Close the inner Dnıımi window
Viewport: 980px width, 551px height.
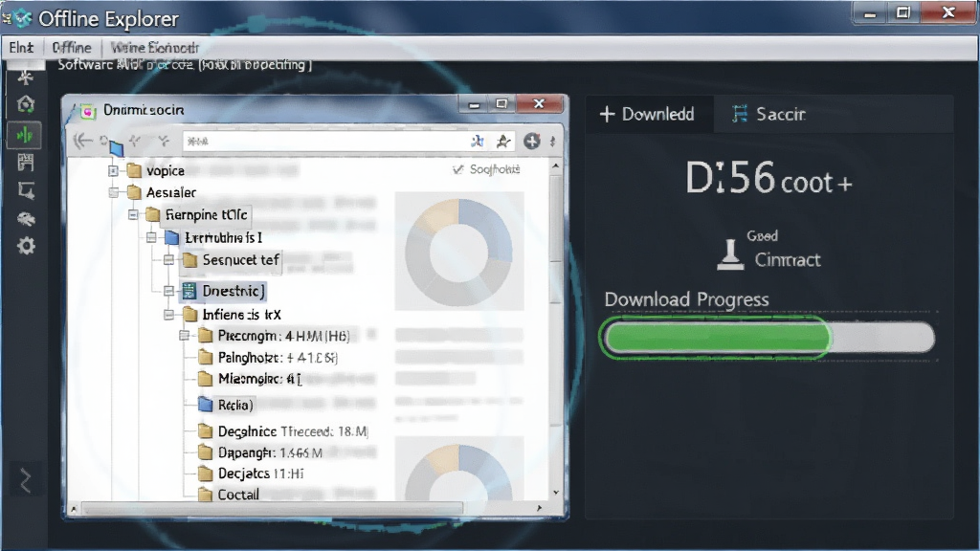pos(540,103)
